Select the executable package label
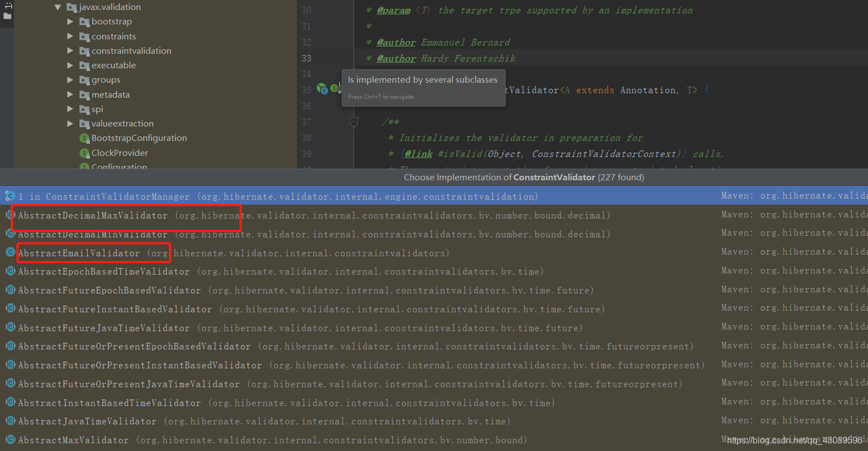Image resolution: width=868 pixels, height=451 pixels. (x=114, y=65)
